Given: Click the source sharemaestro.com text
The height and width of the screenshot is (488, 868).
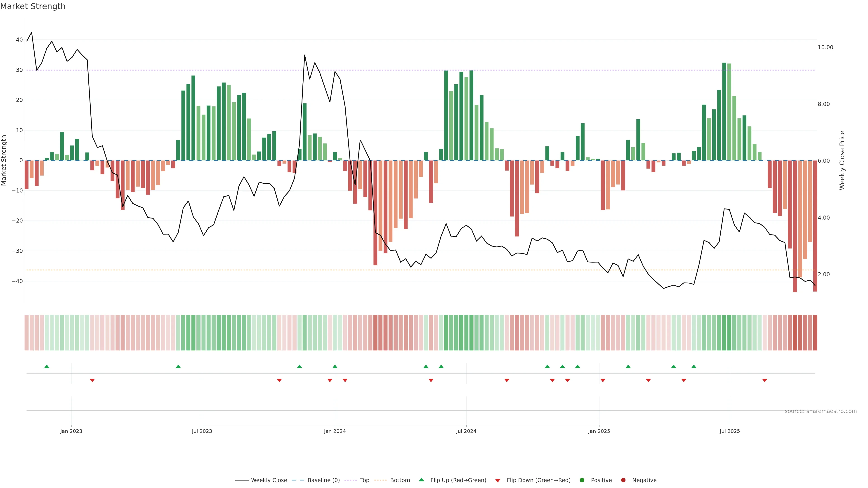Looking at the screenshot, I should tap(821, 411).
